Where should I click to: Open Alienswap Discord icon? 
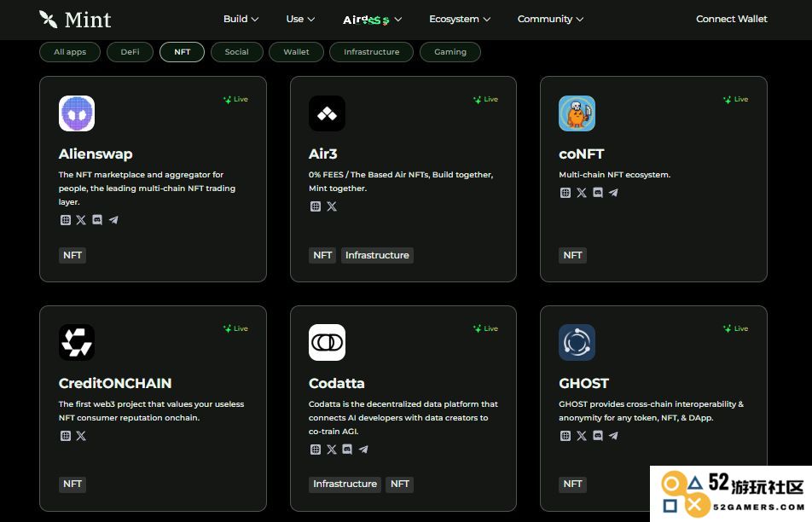pos(97,220)
